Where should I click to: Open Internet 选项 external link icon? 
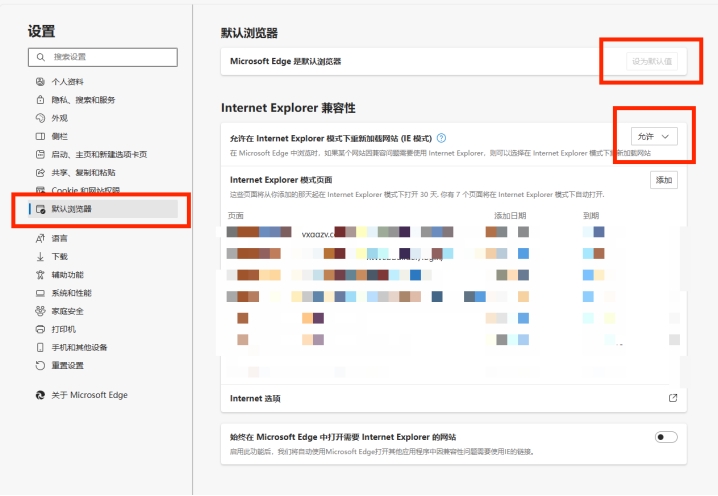tap(672, 398)
